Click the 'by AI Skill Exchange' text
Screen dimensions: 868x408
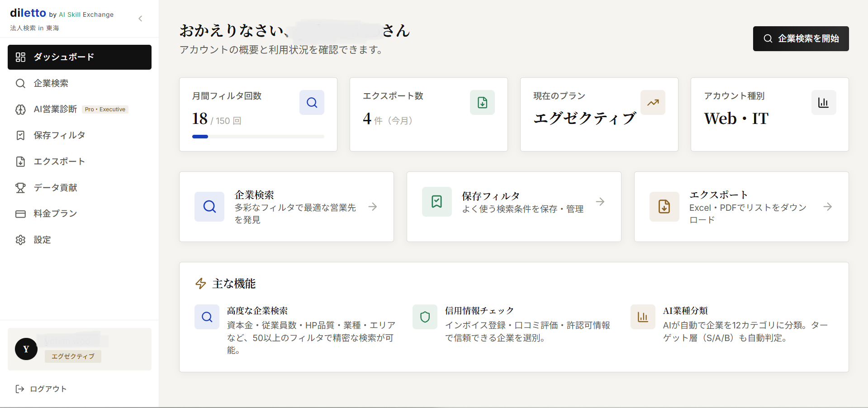(81, 14)
